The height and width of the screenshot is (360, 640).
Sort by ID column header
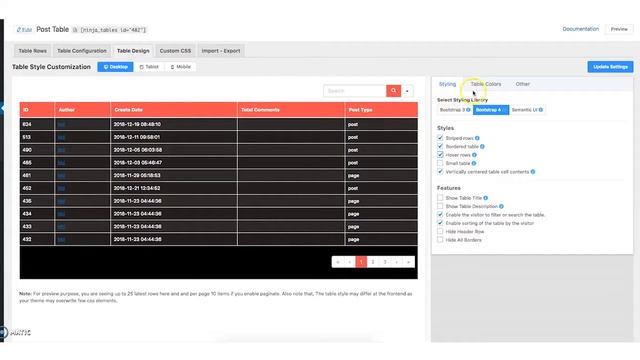[x=37, y=110]
